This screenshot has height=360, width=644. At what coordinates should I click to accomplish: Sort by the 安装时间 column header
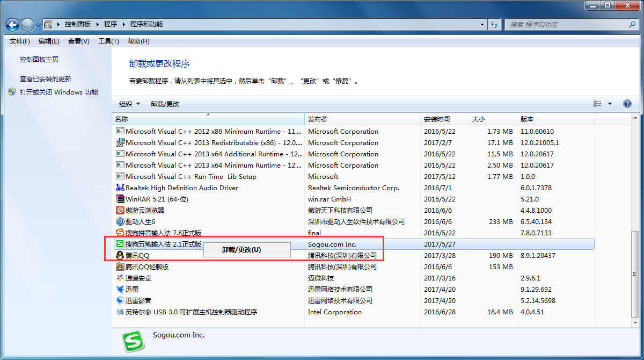pyautogui.click(x=444, y=119)
